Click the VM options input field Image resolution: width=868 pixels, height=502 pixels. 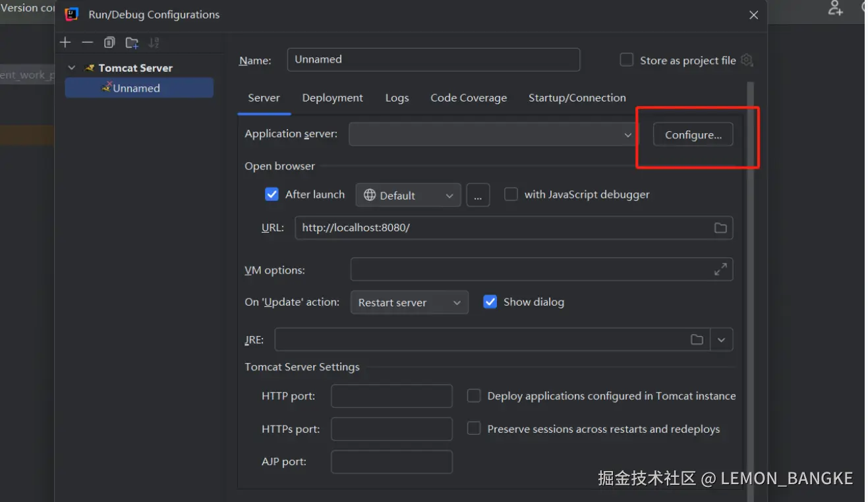point(542,269)
